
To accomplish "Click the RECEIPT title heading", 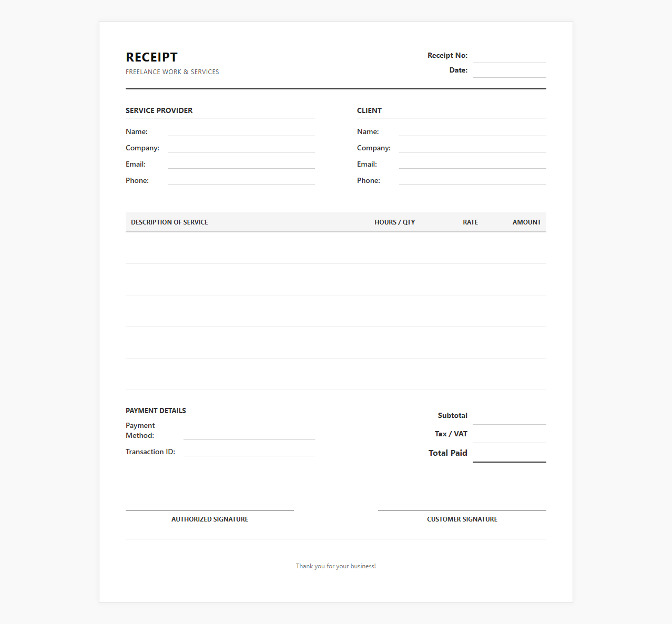I will pyautogui.click(x=151, y=57).
